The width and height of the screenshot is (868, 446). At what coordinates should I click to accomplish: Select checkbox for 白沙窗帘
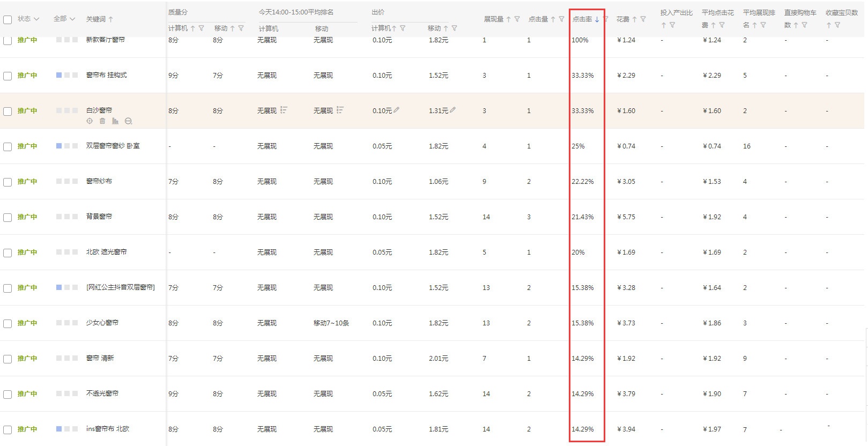[x=8, y=111]
